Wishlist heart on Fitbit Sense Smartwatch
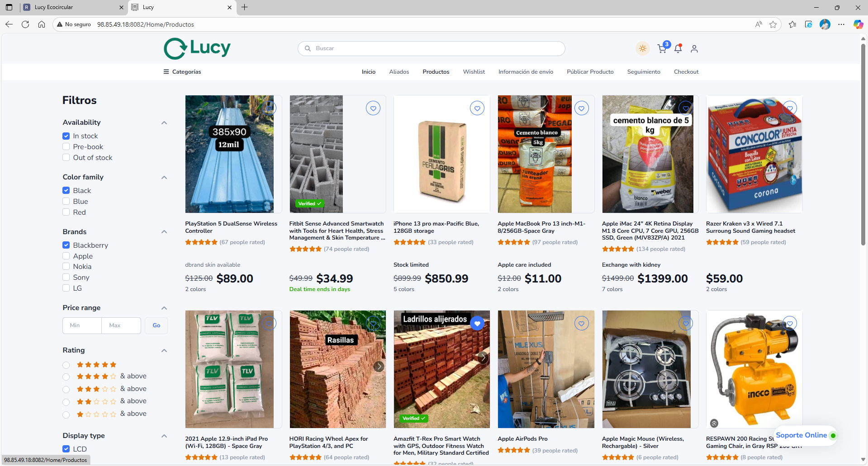The height and width of the screenshot is (466, 868). pos(373,108)
